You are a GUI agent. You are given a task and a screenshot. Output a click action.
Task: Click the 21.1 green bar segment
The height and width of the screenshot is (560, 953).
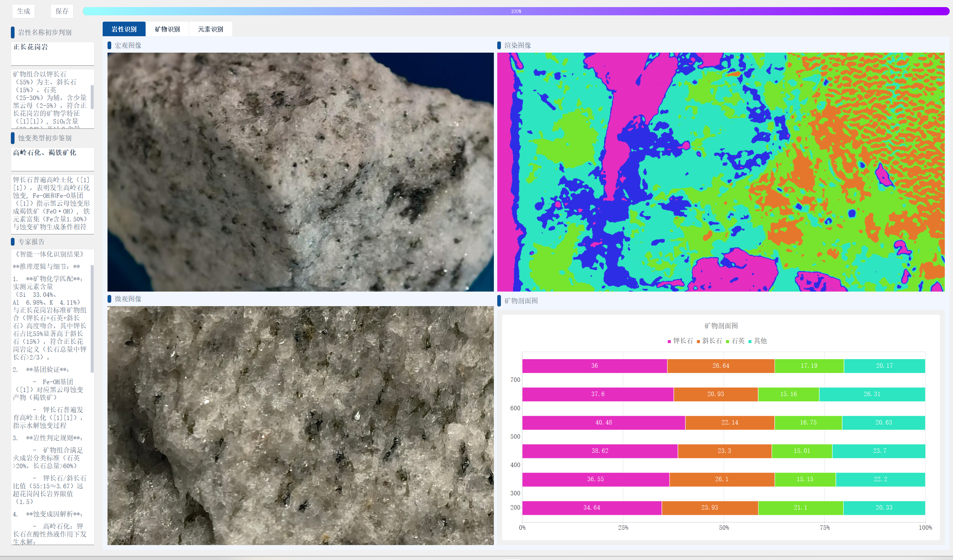[800, 507]
